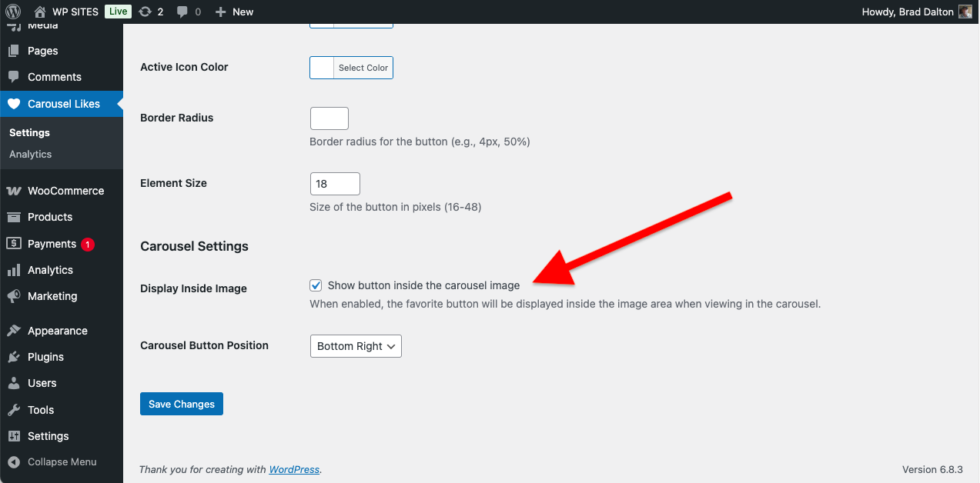Click the Collapse Menu arrow icon
This screenshot has height=483, width=980.
(13, 462)
